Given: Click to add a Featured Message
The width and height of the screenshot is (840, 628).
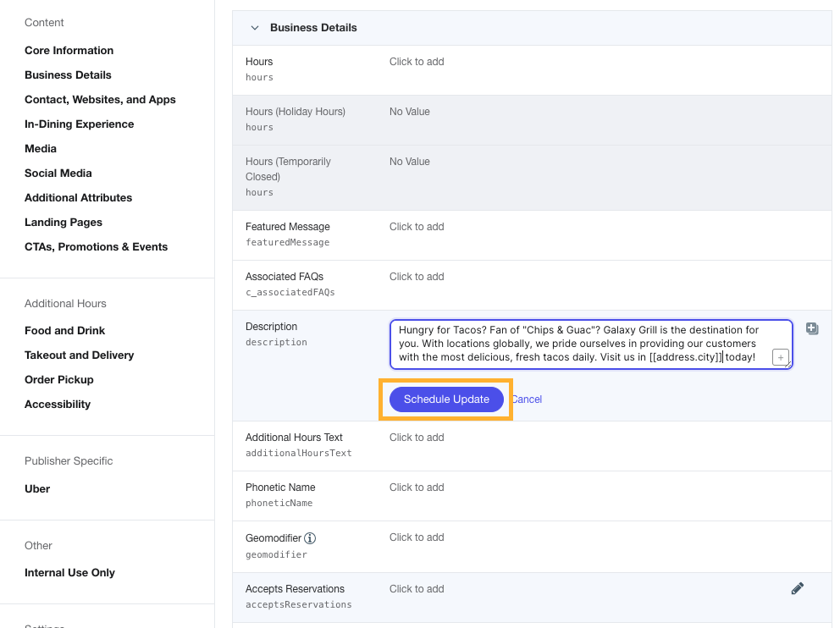Looking at the screenshot, I should pyautogui.click(x=416, y=226).
